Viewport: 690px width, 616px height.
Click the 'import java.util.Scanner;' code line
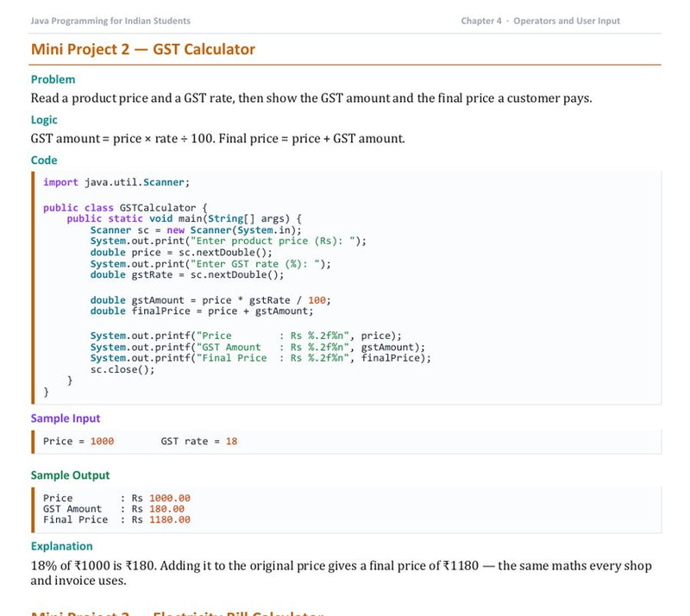pyautogui.click(x=116, y=182)
